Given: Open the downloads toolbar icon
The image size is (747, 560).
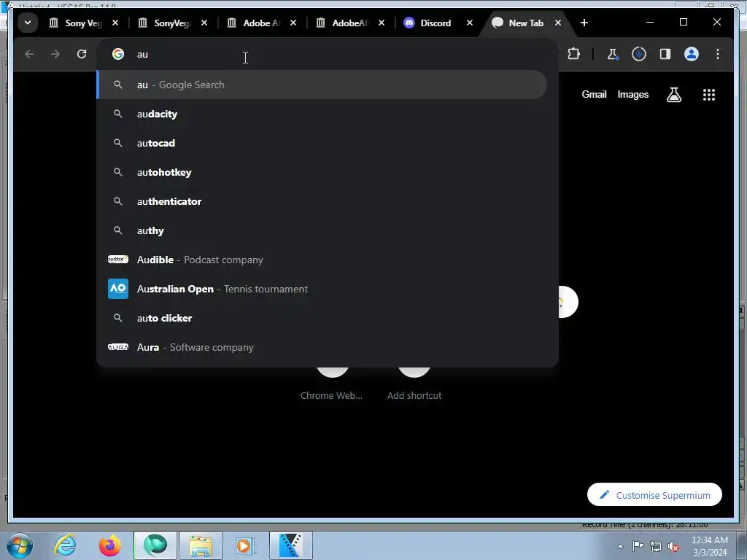Looking at the screenshot, I should click(639, 54).
